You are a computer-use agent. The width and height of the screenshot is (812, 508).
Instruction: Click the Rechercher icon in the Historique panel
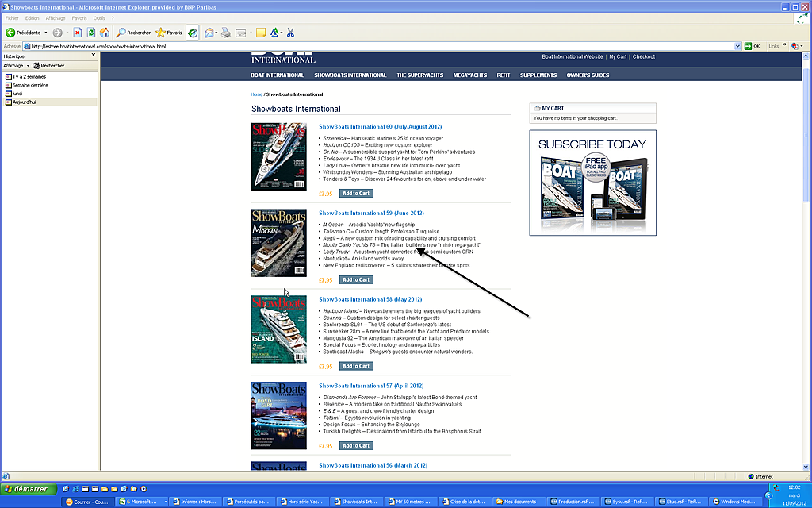48,66
